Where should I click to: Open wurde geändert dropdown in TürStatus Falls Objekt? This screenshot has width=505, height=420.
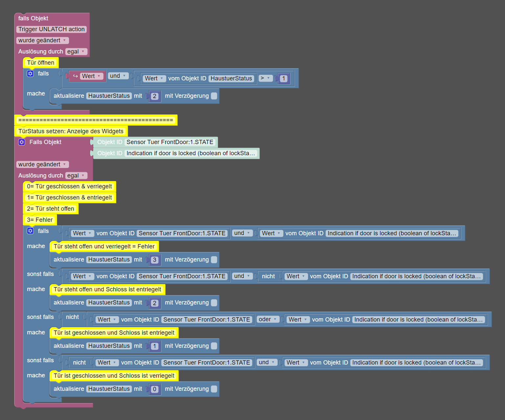(42, 164)
